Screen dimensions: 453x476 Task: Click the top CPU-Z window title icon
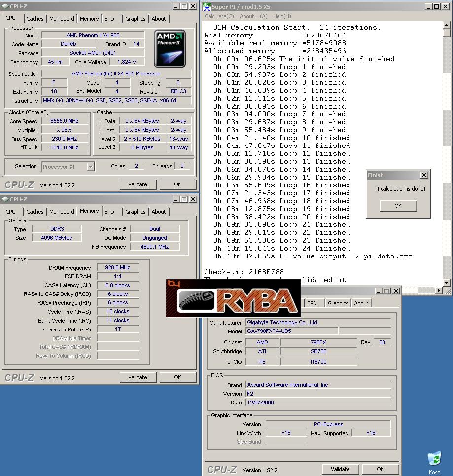(x=5, y=6)
